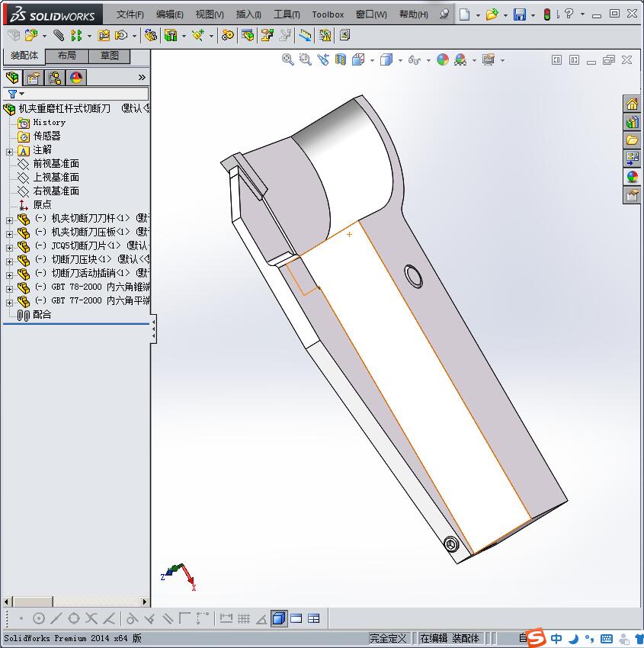Click the Open folder icon in title bar
Image resolution: width=644 pixels, height=648 pixels.
pyautogui.click(x=492, y=14)
